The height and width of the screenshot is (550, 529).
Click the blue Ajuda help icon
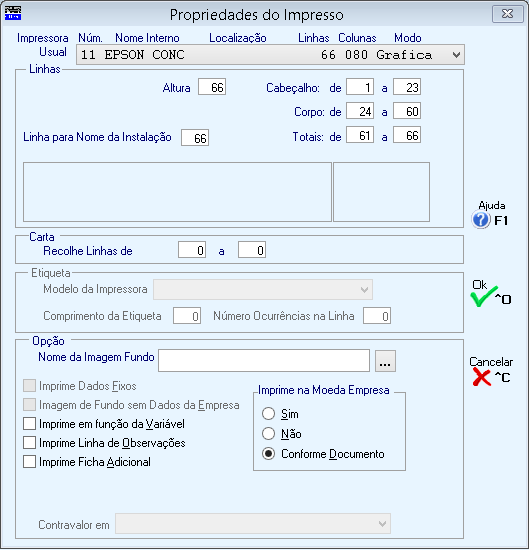point(481,220)
